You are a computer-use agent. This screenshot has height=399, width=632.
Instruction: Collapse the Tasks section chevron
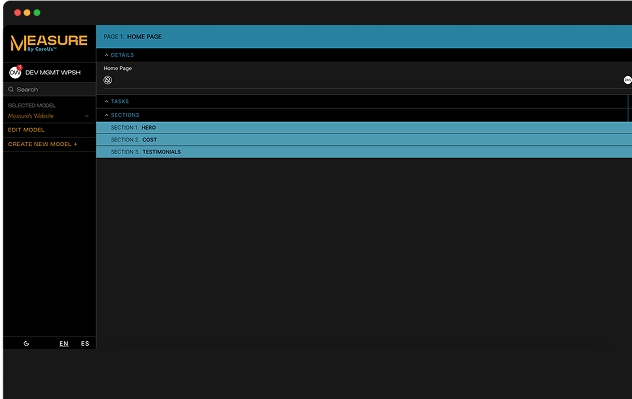[106, 101]
